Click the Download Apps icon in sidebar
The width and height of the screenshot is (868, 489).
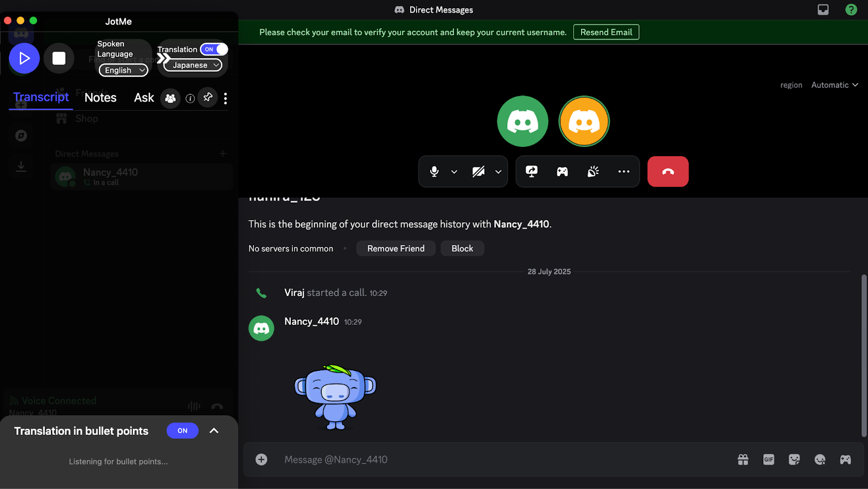pyautogui.click(x=21, y=166)
